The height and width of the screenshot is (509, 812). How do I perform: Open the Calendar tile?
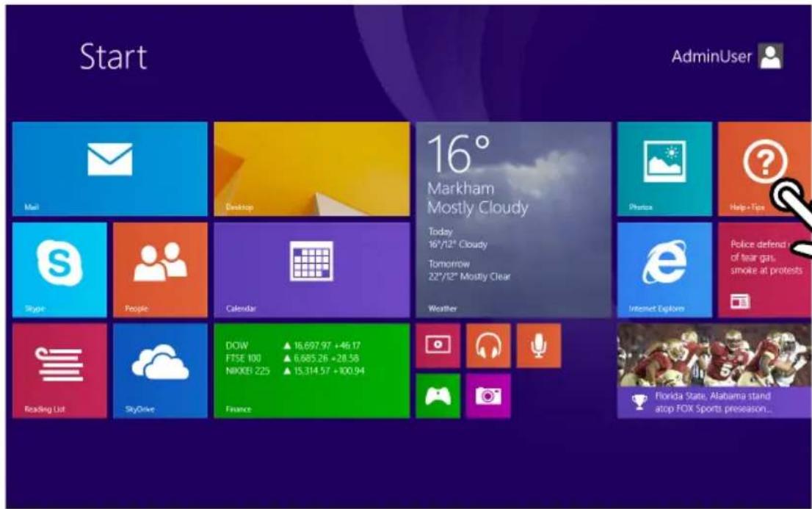pyautogui.click(x=312, y=270)
